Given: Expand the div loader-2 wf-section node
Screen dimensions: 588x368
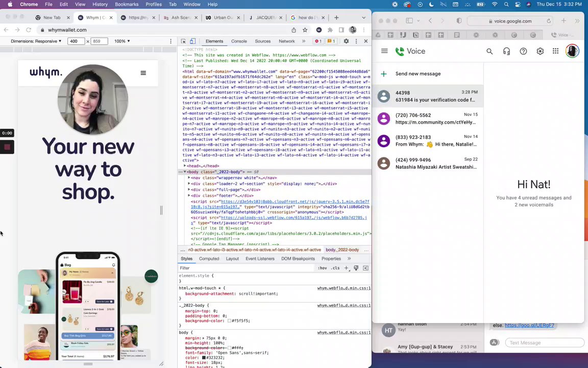Looking at the screenshot, I should (x=189, y=183).
